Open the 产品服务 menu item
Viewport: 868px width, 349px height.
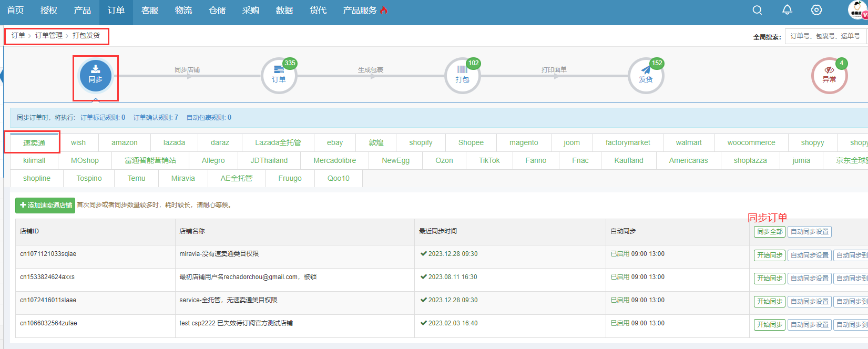360,10
